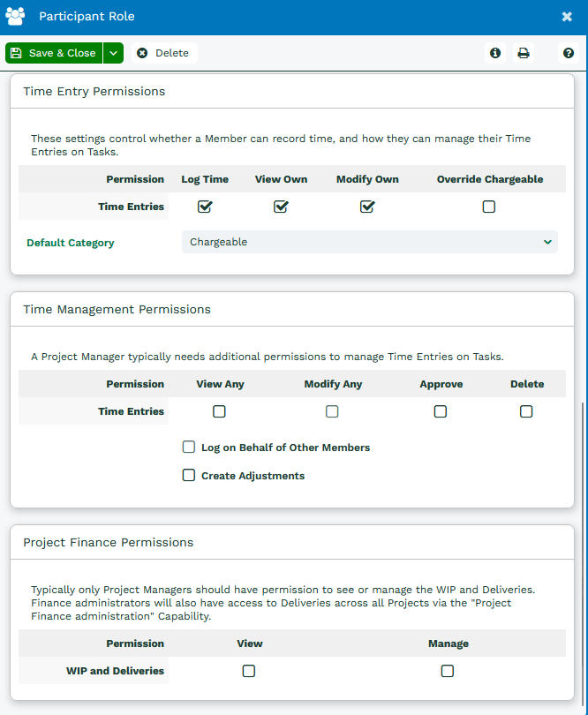Image resolution: width=588 pixels, height=715 pixels.
Task: Uncheck the Modify Own checkbox
Action: pyautogui.click(x=367, y=207)
